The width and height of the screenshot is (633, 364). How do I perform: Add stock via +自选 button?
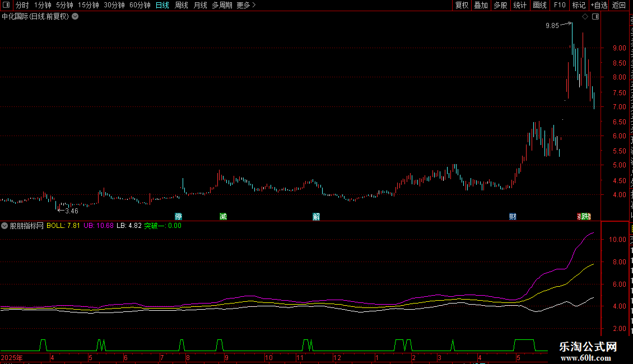[599, 5]
